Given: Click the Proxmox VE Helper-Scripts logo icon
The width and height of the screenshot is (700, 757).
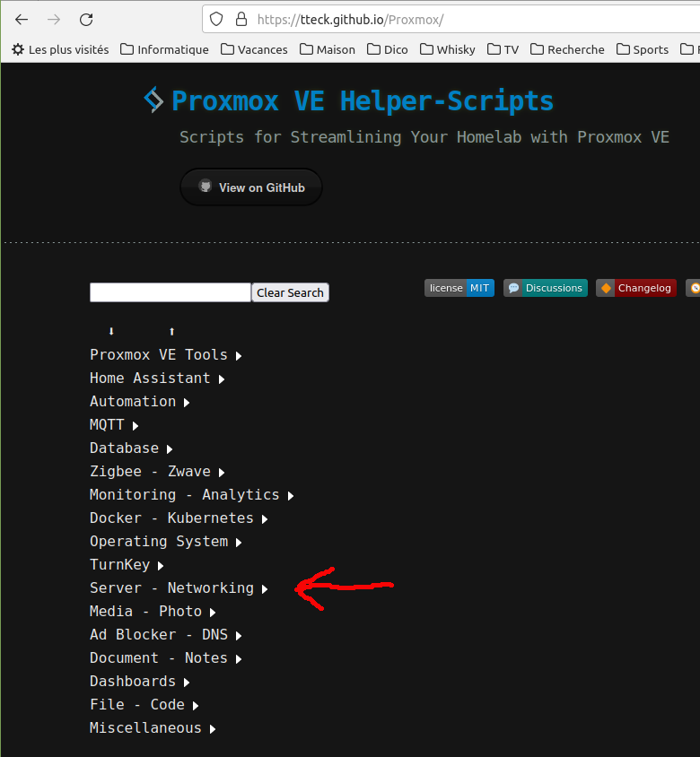Looking at the screenshot, I should [153, 100].
